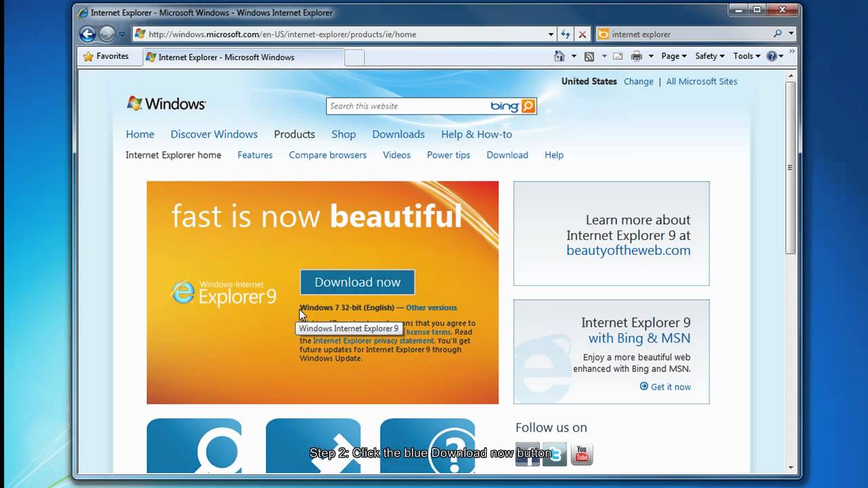This screenshot has width=868, height=488.
Task: Open the Shop nav item
Action: pyautogui.click(x=344, y=134)
